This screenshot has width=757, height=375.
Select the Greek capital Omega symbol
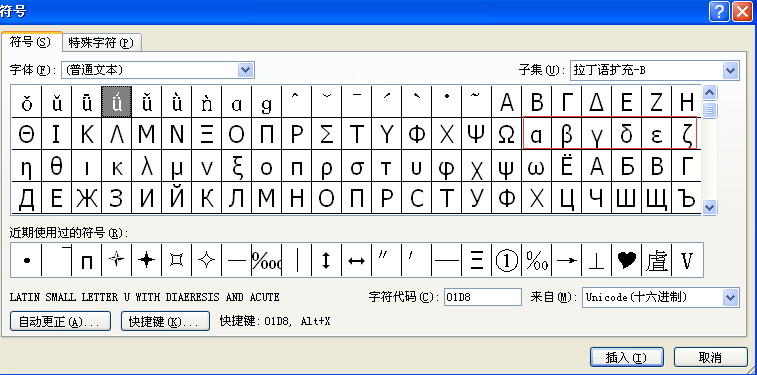click(506, 134)
